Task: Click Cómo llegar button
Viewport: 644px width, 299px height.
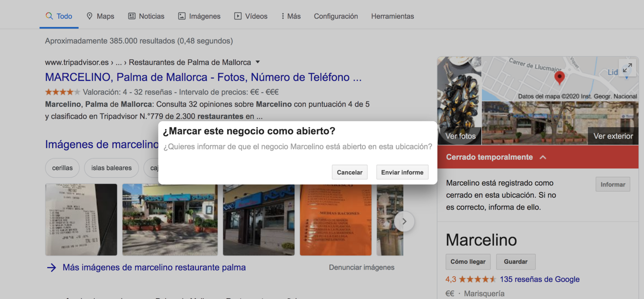Action: (468, 262)
